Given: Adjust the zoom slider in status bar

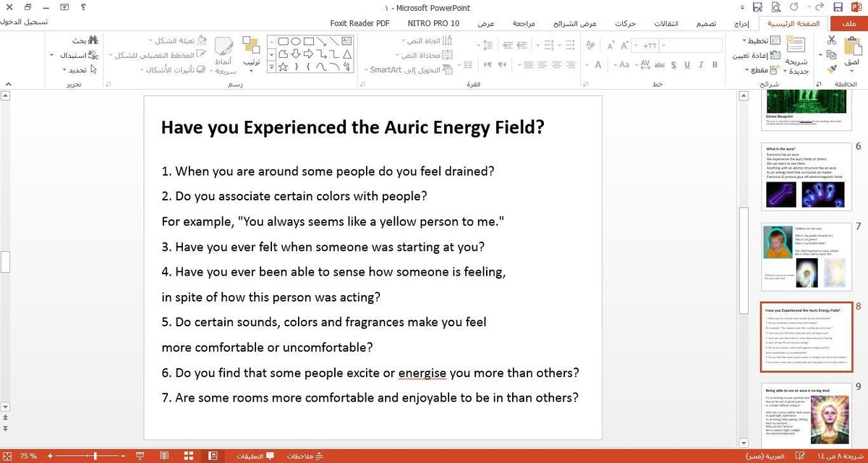Looking at the screenshot, I should [95, 456].
